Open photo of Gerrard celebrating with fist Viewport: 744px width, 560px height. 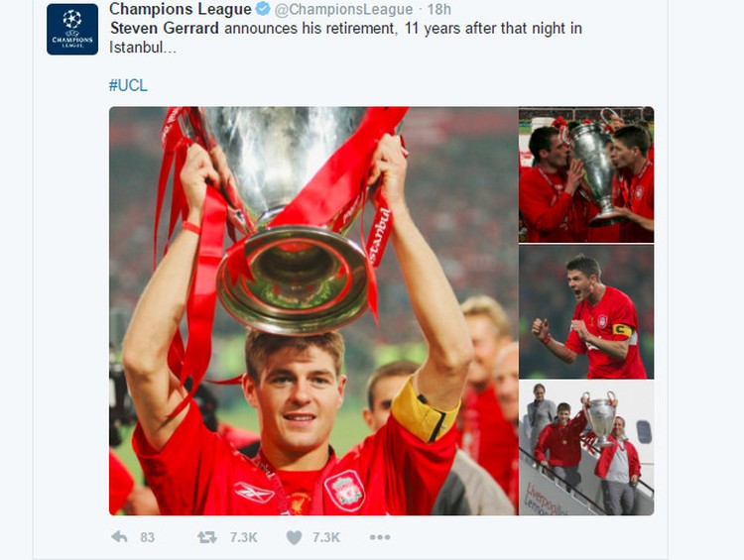586,311
